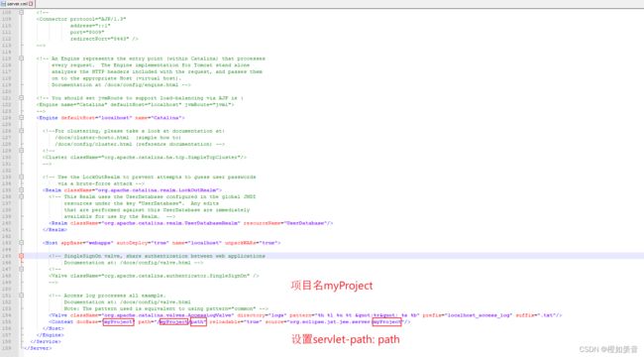Click the line "Note: The pattern used is equivalent"
Image resolution: width=644 pixels, height=357 pixels.
pos(165,308)
